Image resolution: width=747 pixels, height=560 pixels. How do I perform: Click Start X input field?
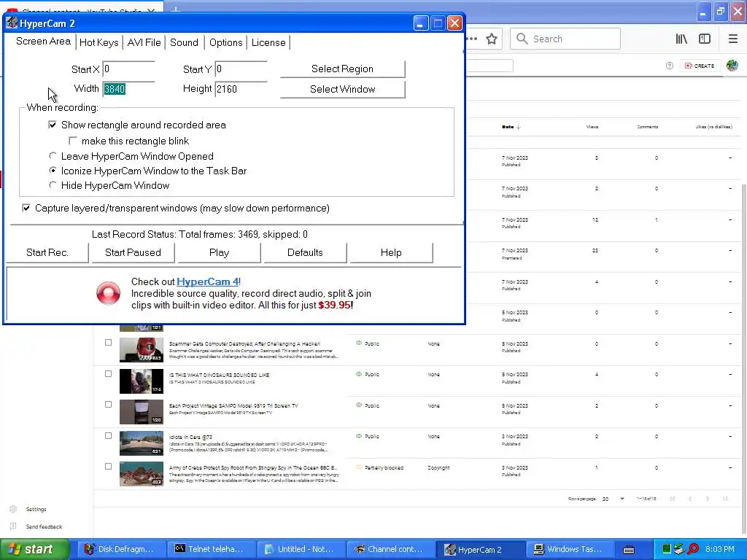[x=128, y=69]
